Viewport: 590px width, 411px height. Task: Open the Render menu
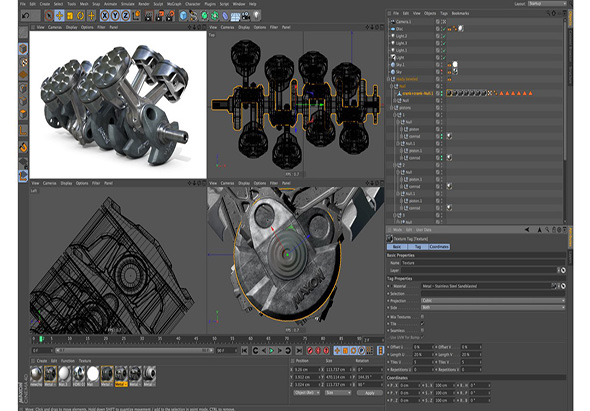[x=144, y=4]
